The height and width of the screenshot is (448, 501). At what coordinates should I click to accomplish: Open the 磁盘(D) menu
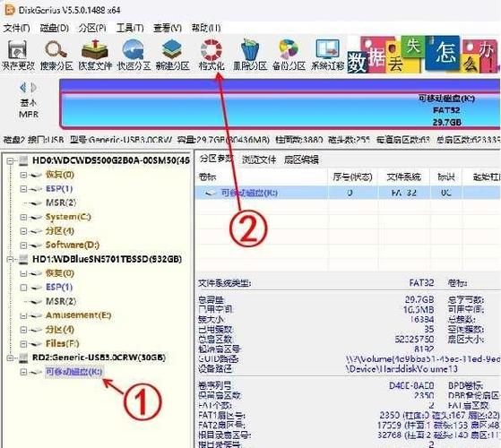click(54, 28)
